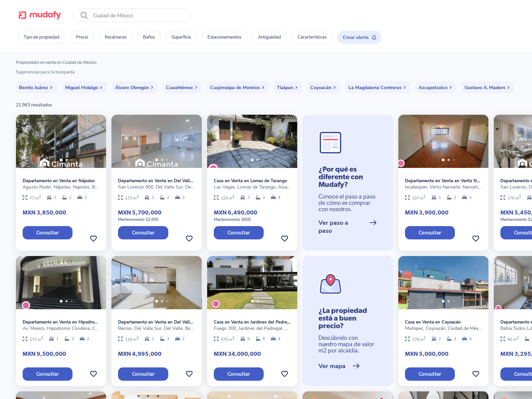
Task: Open title Casa en Venta en Coyoacán
Action: coord(433,322)
